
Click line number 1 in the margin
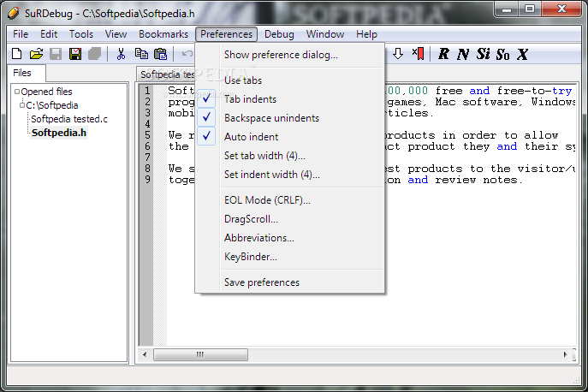(x=147, y=91)
